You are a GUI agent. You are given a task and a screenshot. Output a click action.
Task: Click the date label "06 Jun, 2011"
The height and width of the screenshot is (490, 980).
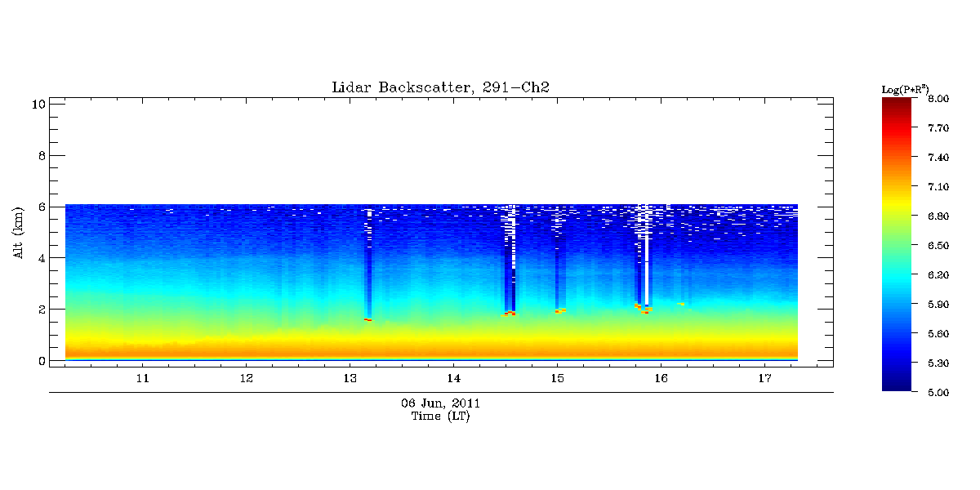pyautogui.click(x=440, y=403)
